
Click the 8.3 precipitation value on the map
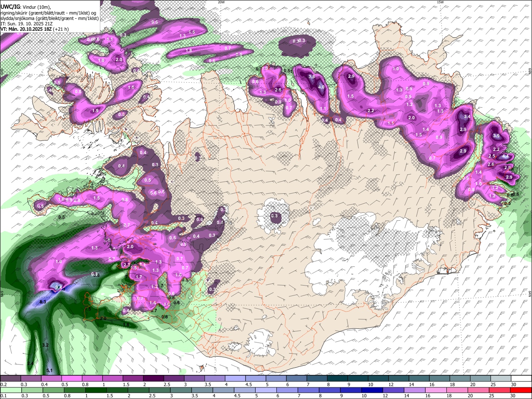coord(43,302)
